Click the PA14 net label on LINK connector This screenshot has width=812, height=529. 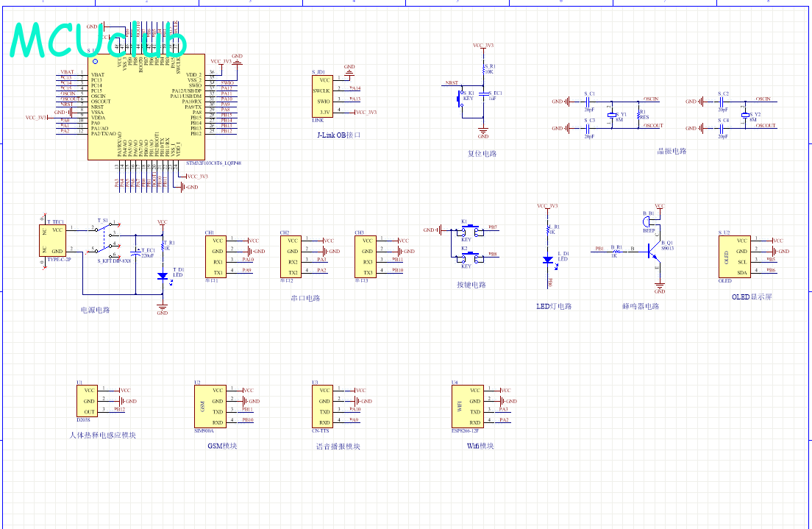(355, 88)
